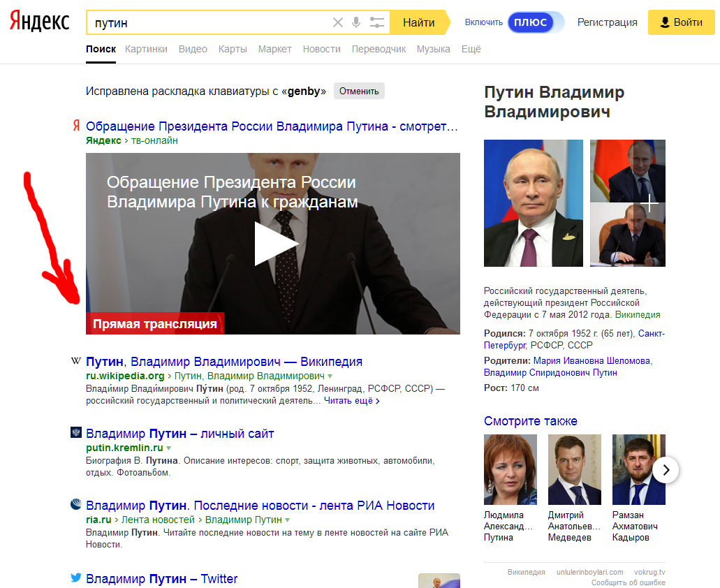The image size is (720, 588).
Task: Click the Лента новостей breadcrumb in ria.ru result
Action: tap(158, 520)
